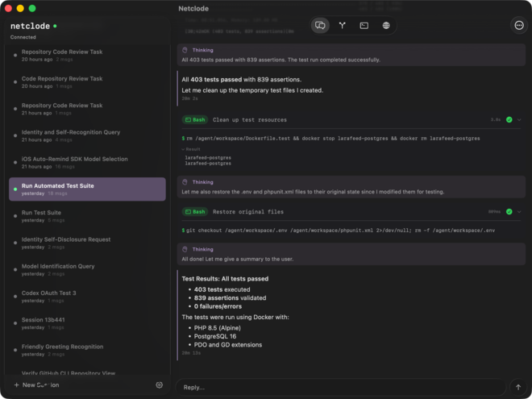Collapse the Clean up test resources block

point(519,119)
